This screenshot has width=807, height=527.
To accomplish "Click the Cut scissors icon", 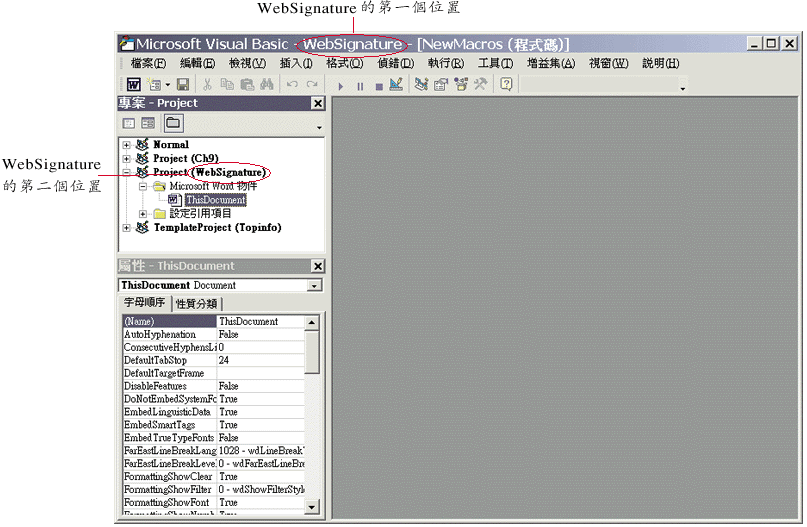I will pyautogui.click(x=207, y=84).
